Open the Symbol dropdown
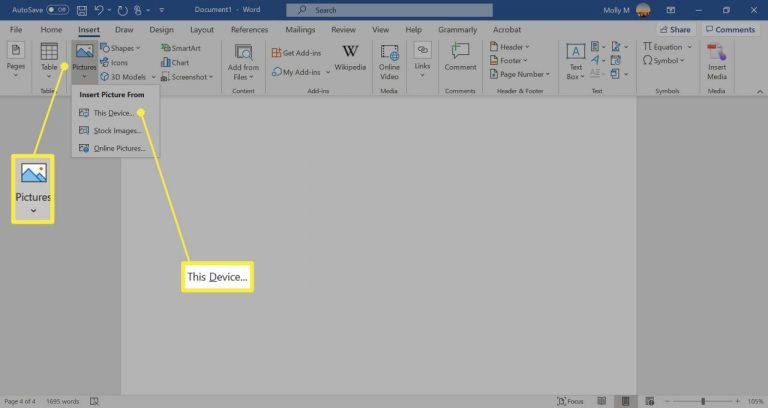 click(664, 61)
